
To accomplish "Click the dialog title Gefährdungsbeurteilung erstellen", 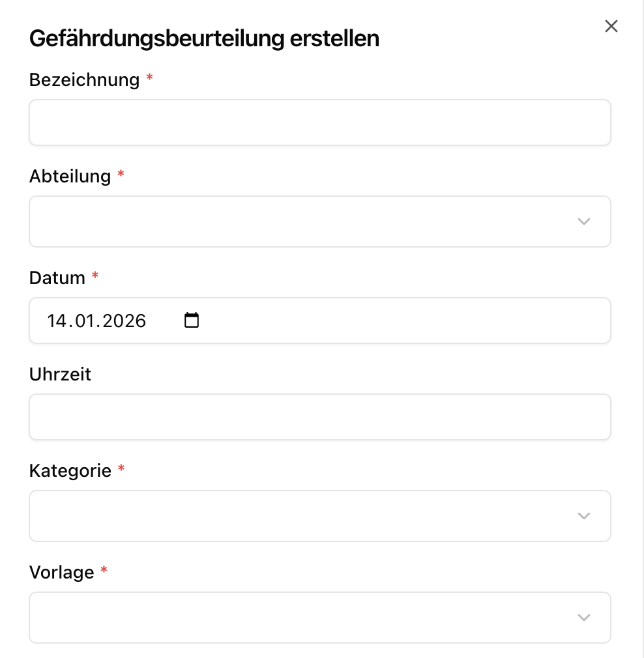I will tap(203, 38).
